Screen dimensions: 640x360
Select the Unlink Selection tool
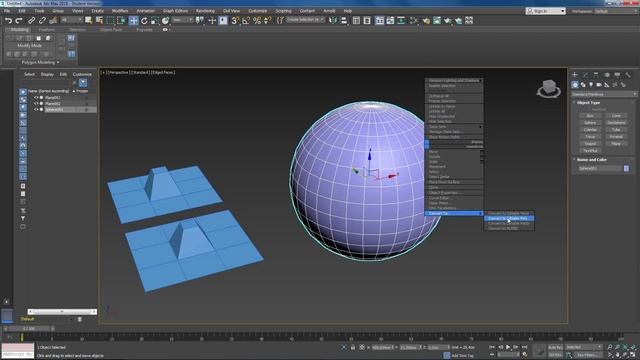(x=42, y=20)
